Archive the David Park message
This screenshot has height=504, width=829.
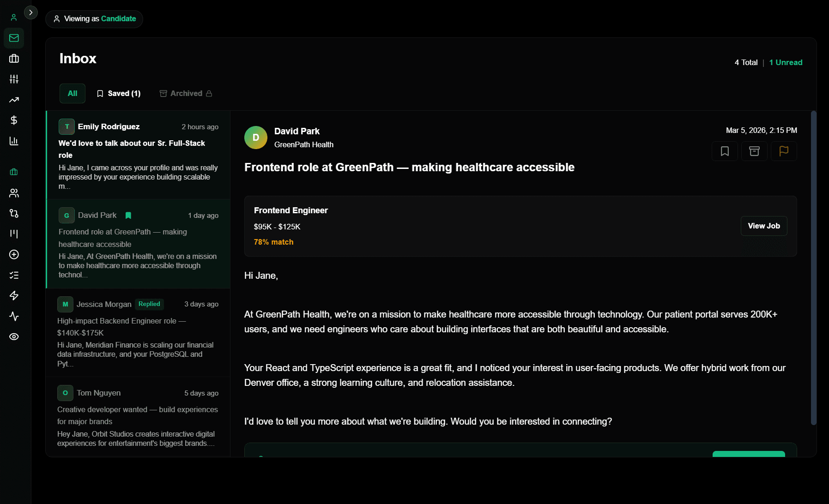tap(754, 151)
